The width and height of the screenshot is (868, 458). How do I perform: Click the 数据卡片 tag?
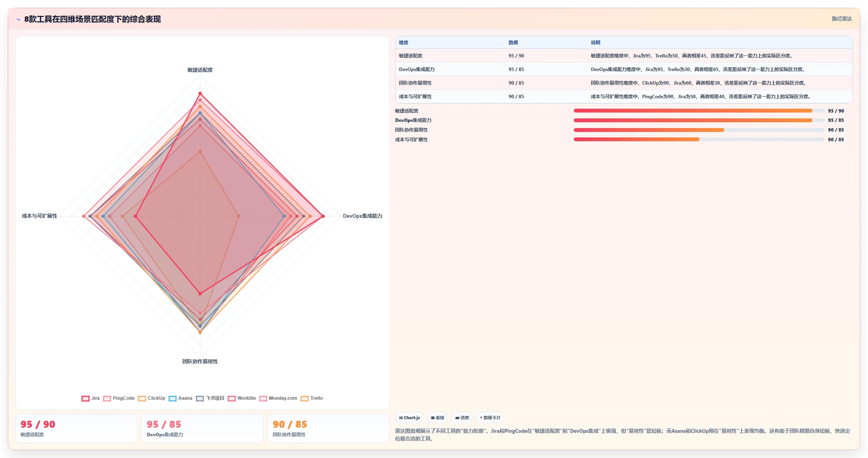pos(490,418)
